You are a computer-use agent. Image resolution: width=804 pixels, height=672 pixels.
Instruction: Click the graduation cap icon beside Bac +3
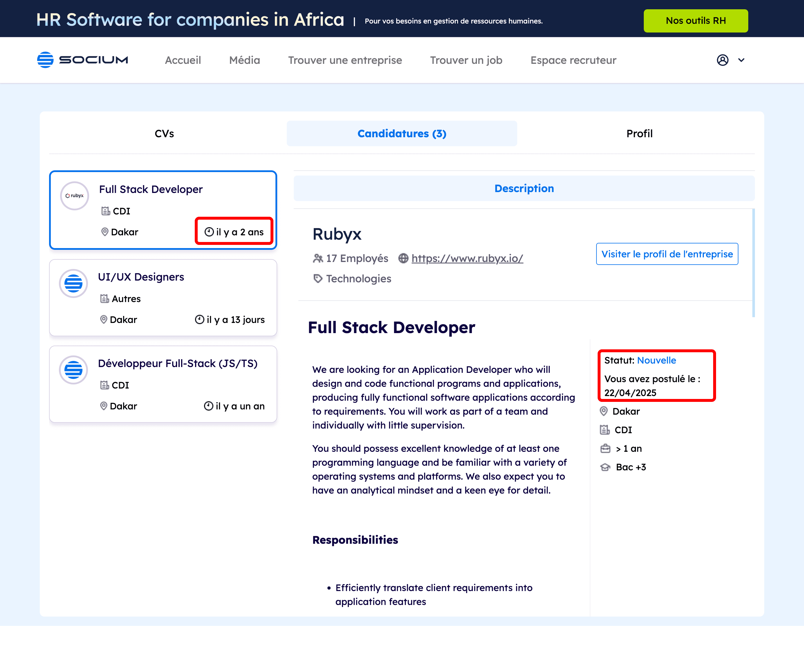click(605, 467)
